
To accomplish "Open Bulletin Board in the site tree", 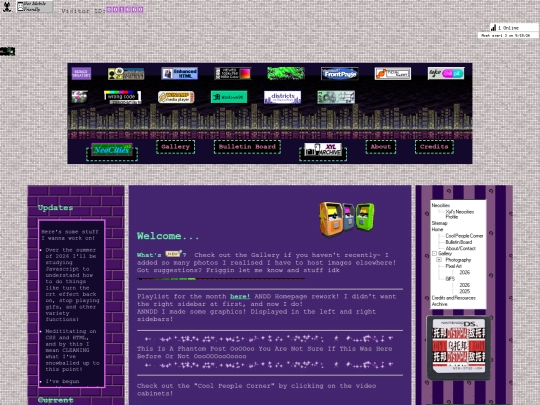I will 459,242.
